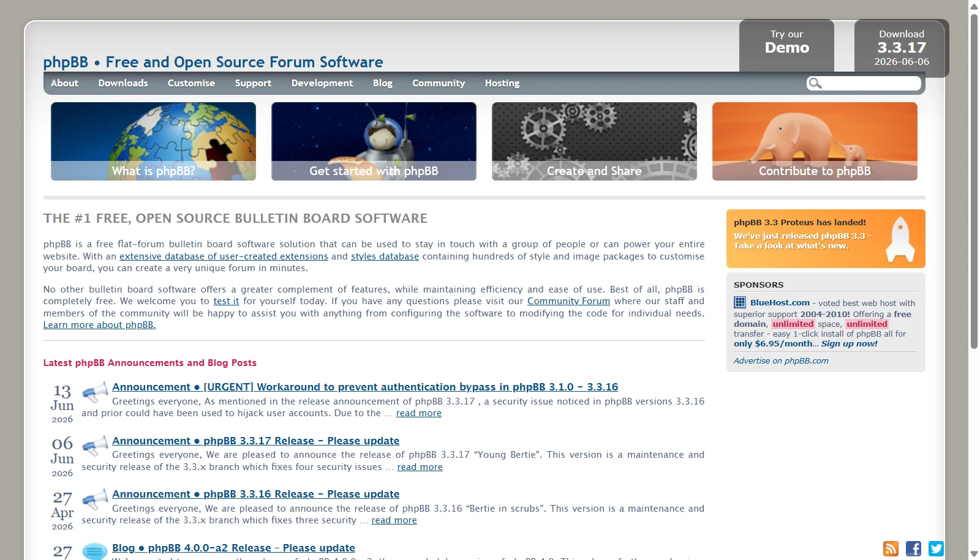This screenshot has height=560, width=980.
Task: Click 'Advertise on phpBB.com' link
Action: tap(781, 360)
